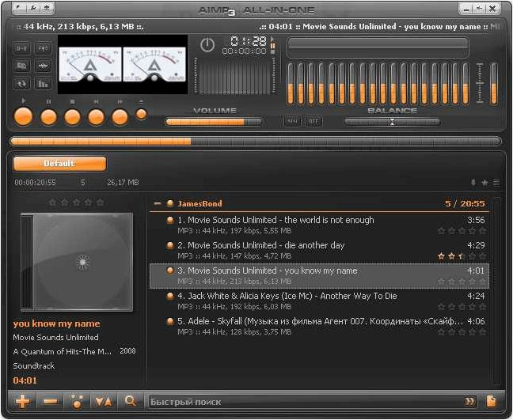The width and height of the screenshot is (513, 420).
Task: Collapse the JamesBond group with minus icon
Action: (x=158, y=203)
